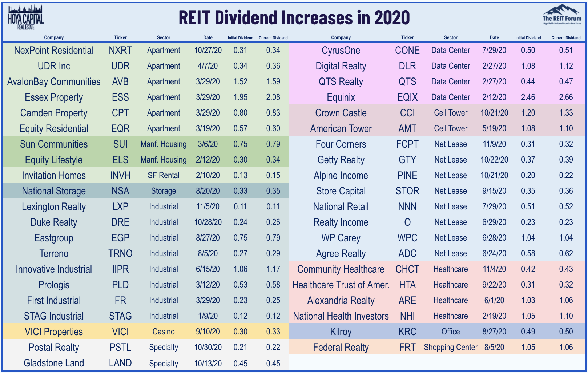Click the Hoya Capital Real Estate logo

pos(25,17)
